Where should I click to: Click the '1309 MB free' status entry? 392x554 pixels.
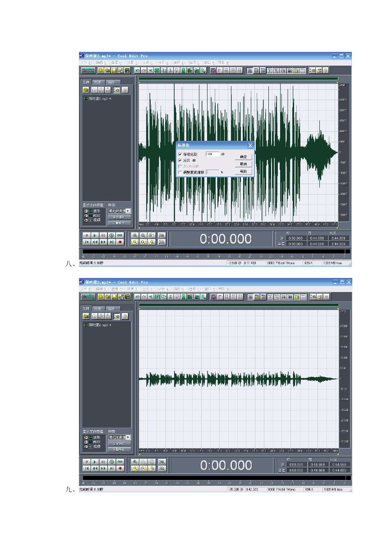click(x=333, y=263)
